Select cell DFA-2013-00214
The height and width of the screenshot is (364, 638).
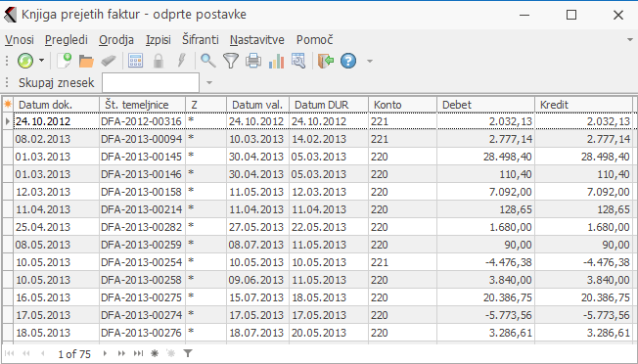(x=142, y=209)
